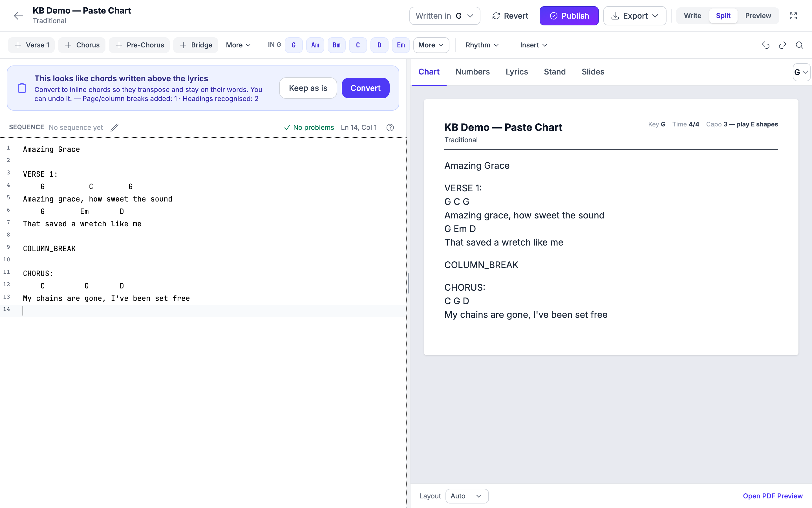
Task: Open search with the magnifier icon
Action: coord(800,45)
